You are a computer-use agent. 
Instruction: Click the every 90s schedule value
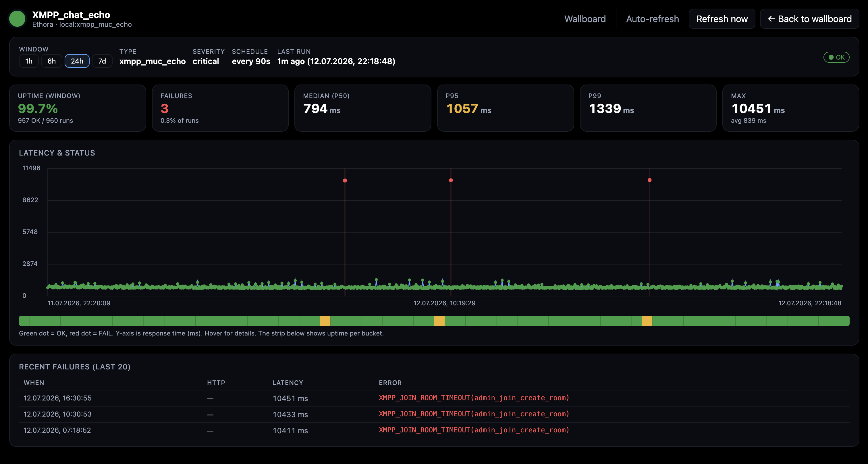[251, 61]
